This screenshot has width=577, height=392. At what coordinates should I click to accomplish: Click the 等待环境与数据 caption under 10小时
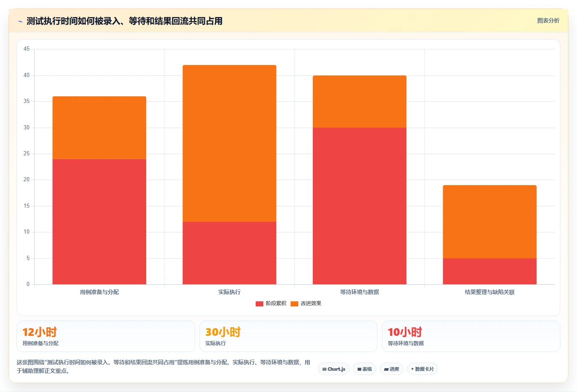(x=406, y=343)
